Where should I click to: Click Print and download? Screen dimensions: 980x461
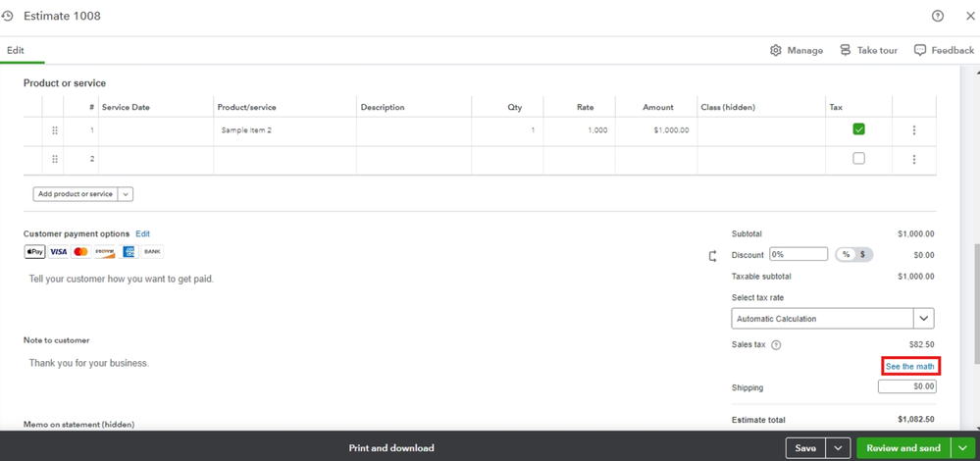click(x=391, y=448)
